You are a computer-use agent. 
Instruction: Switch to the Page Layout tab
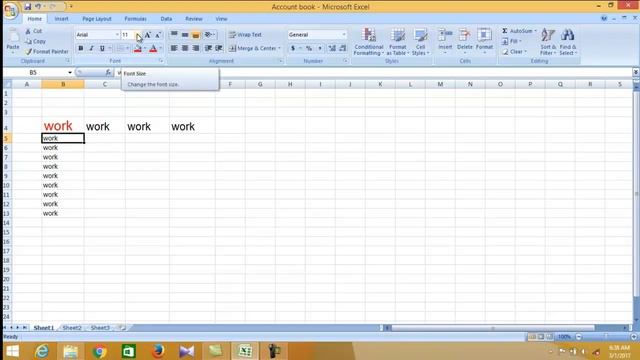tap(97, 19)
